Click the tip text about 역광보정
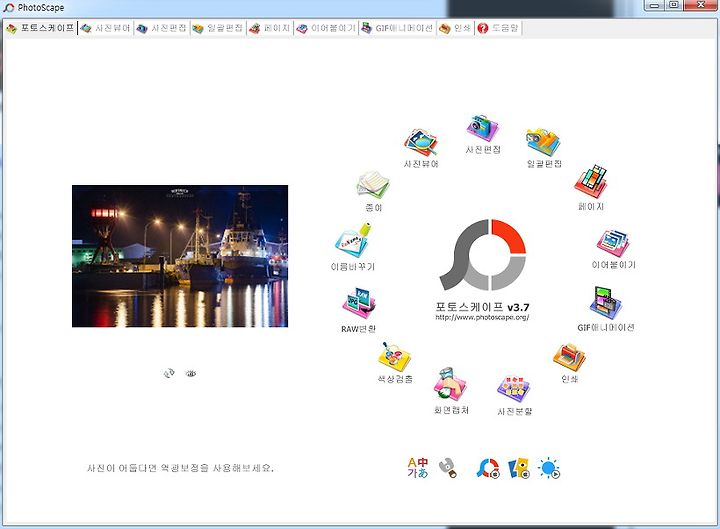 (x=180, y=468)
